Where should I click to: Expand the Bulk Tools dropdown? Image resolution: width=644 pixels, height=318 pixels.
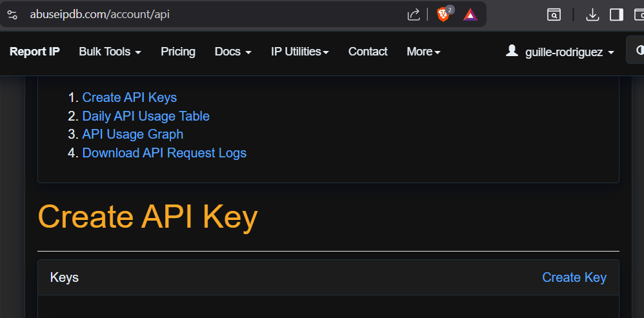point(110,52)
